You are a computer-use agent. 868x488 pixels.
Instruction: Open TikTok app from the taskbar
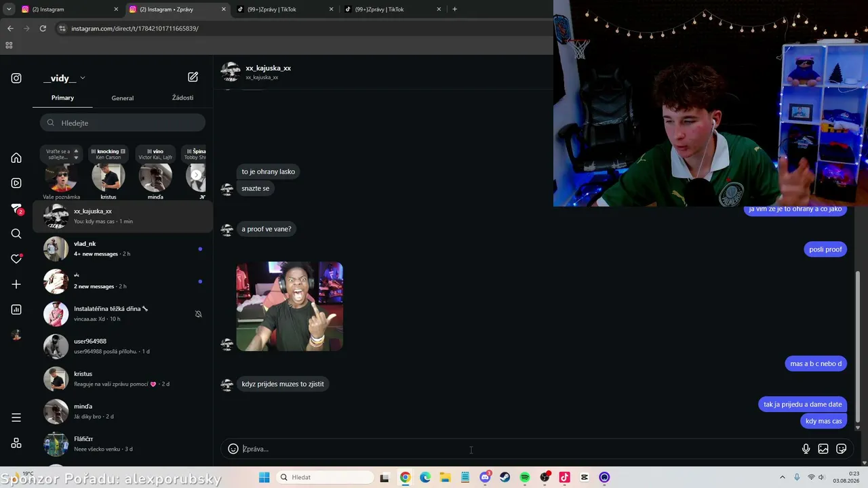tap(564, 477)
